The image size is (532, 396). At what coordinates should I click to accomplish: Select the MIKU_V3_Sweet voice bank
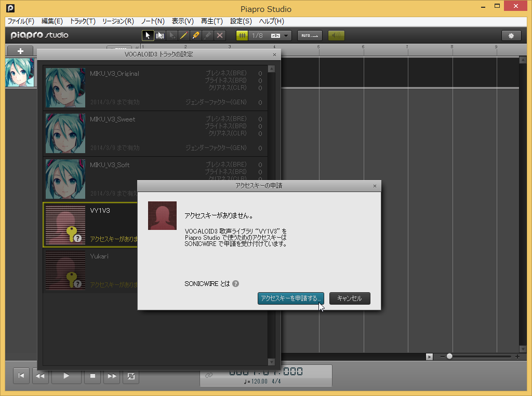click(155, 133)
